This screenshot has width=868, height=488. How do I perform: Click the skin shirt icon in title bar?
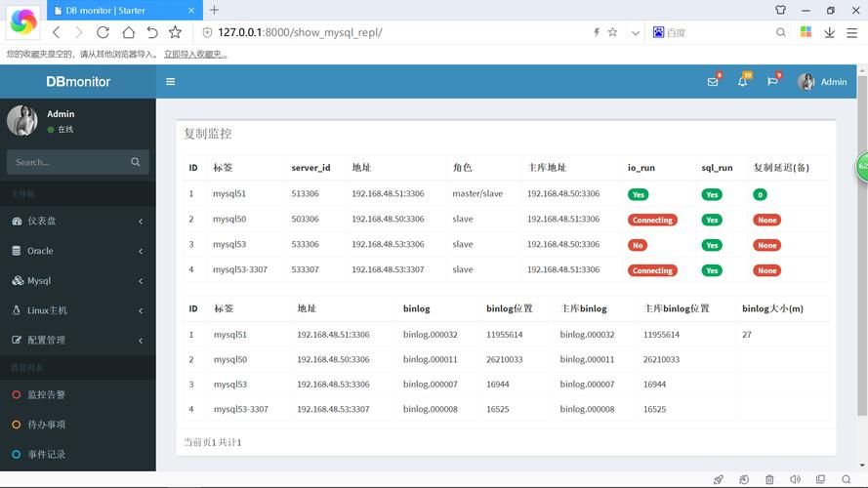(x=780, y=10)
